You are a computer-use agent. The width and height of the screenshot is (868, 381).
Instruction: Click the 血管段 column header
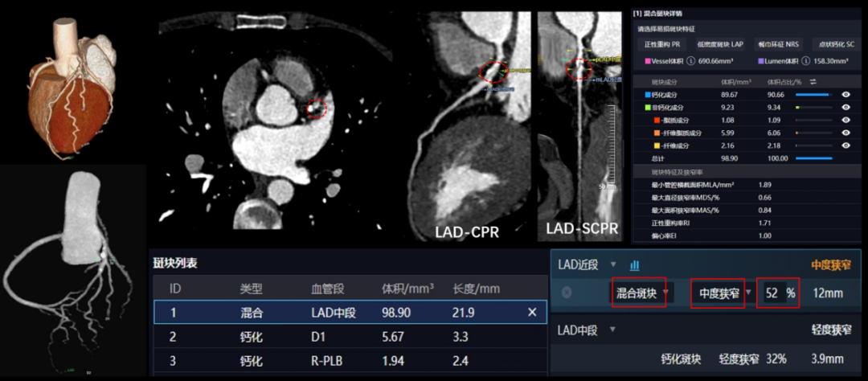tap(328, 289)
